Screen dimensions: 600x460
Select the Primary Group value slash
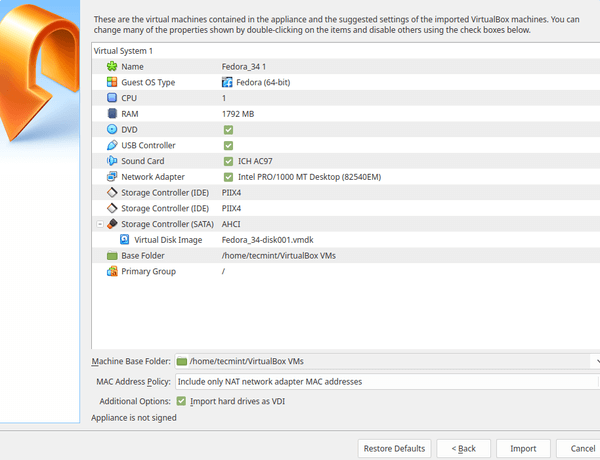click(x=223, y=271)
